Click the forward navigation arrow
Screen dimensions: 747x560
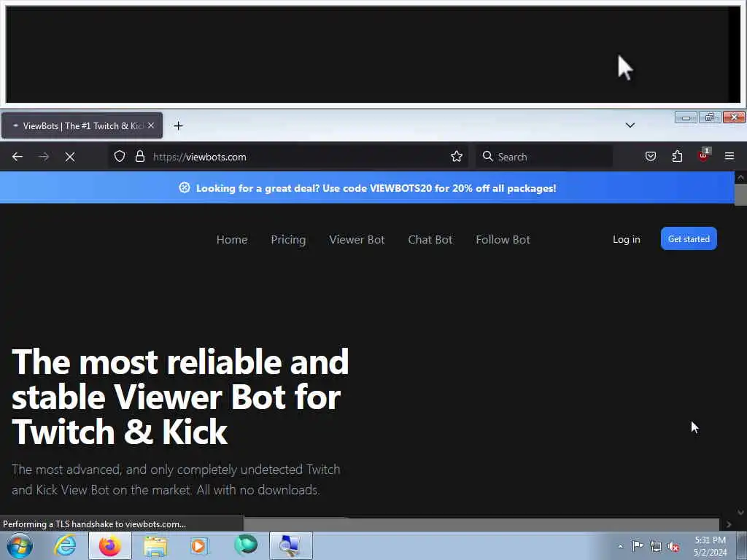[44, 157]
